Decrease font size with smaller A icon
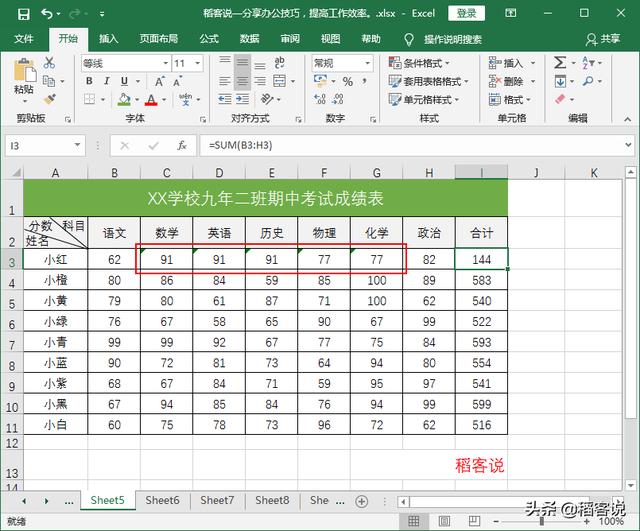Image resolution: width=640 pixels, height=531 pixels. pyautogui.click(x=177, y=81)
